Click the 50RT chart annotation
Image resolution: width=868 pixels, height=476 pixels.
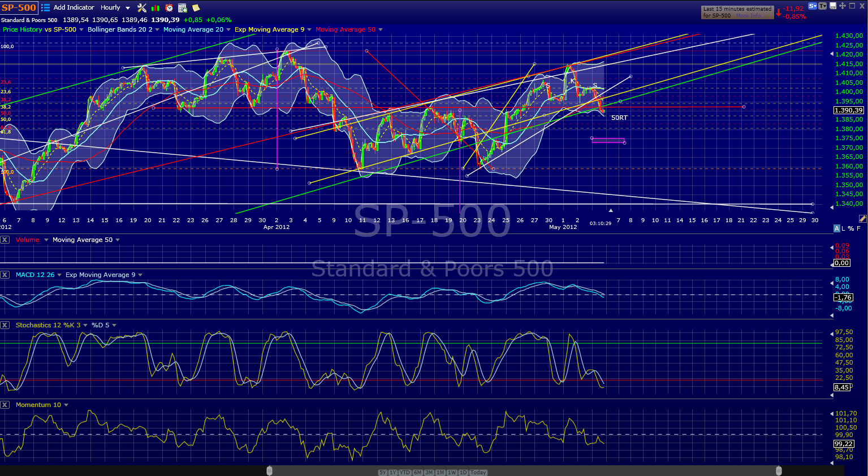[x=619, y=118]
